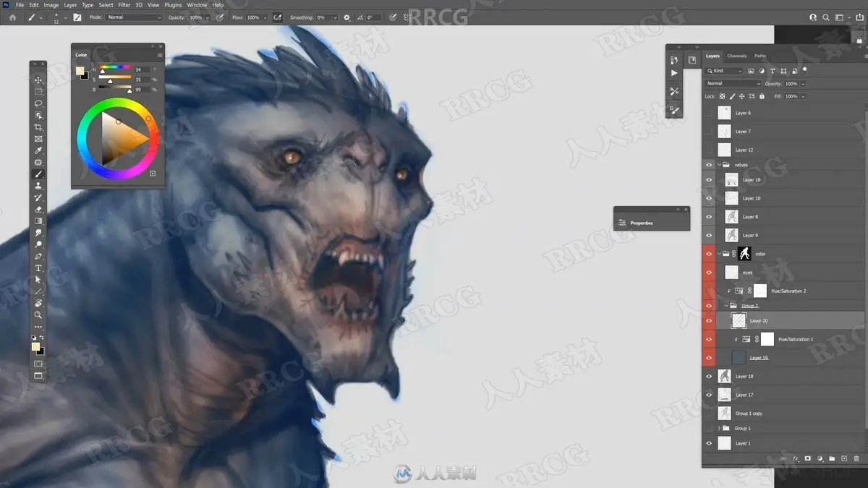Open the File menu
The height and width of the screenshot is (488, 868).
click(x=20, y=5)
